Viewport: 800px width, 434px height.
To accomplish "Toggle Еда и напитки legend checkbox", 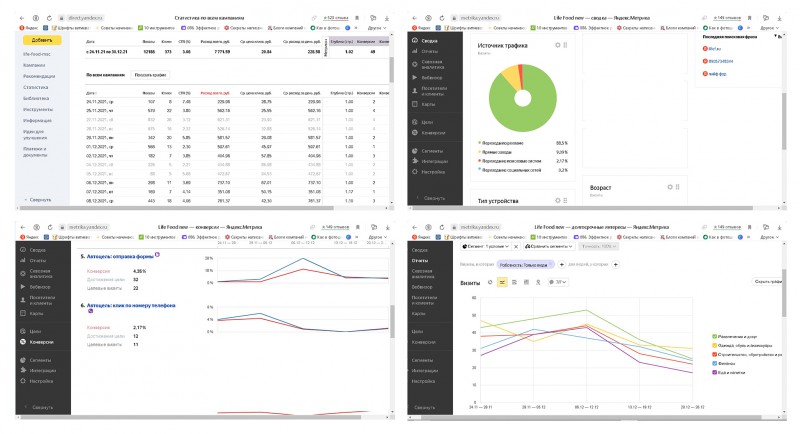I will point(714,372).
